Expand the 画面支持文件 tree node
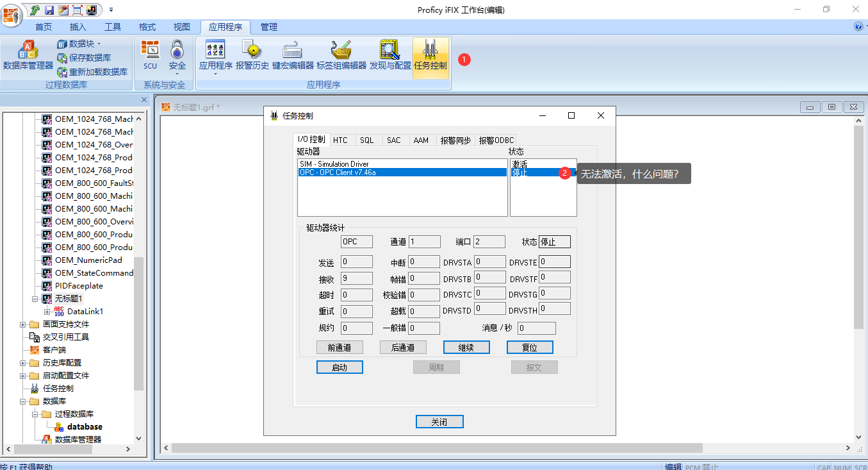This screenshot has height=470, width=868. pyautogui.click(x=23, y=324)
